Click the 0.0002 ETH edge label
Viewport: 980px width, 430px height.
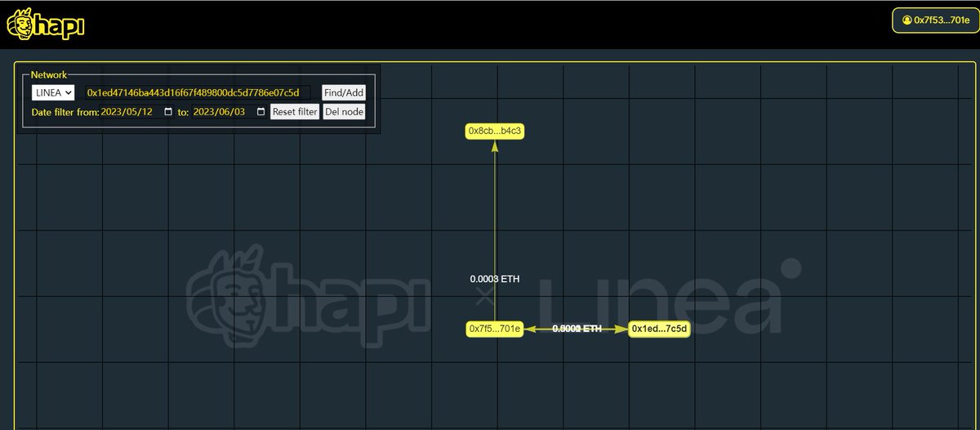tap(577, 329)
